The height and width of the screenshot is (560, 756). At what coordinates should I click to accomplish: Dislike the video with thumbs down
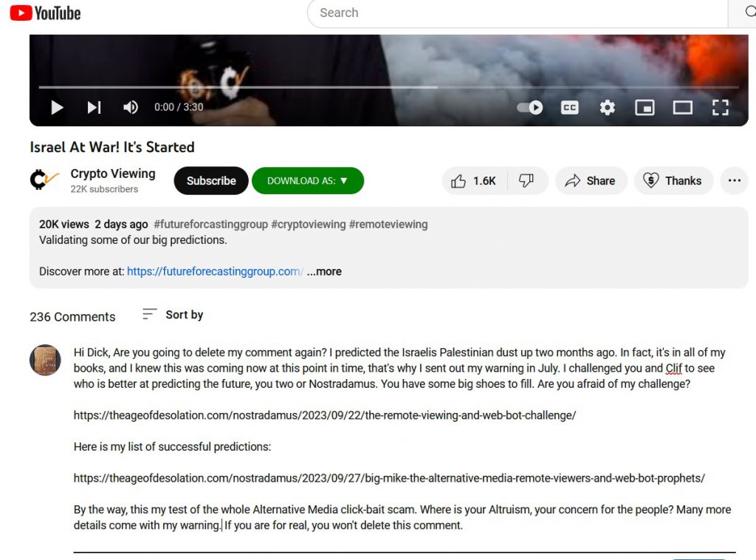tap(527, 181)
